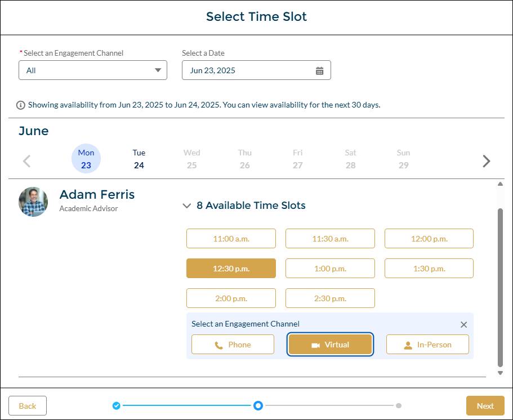
Task: Select Mon 23 in the date strip
Action: point(86,159)
